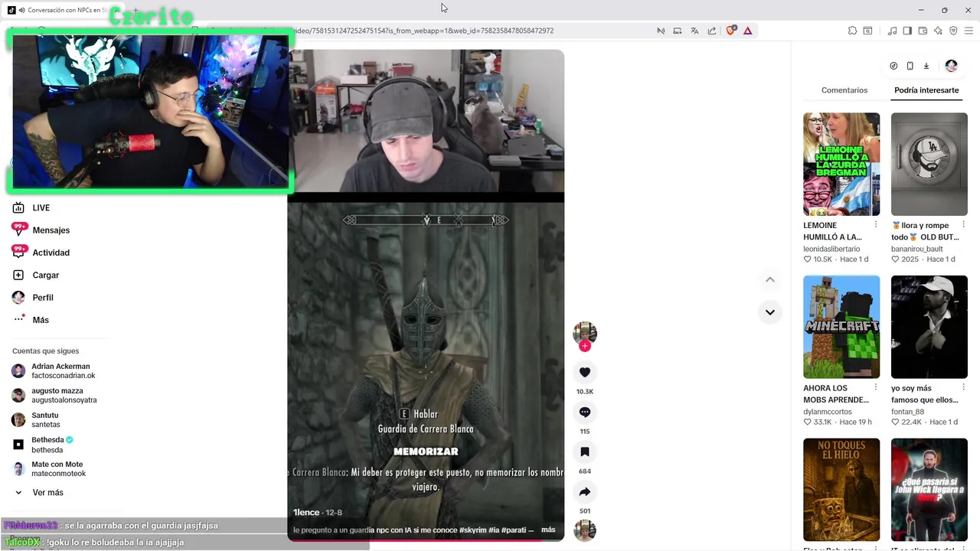
Task: Open the creator avatar beside the video
Action: pyautogui.click(x=585, y=334)
